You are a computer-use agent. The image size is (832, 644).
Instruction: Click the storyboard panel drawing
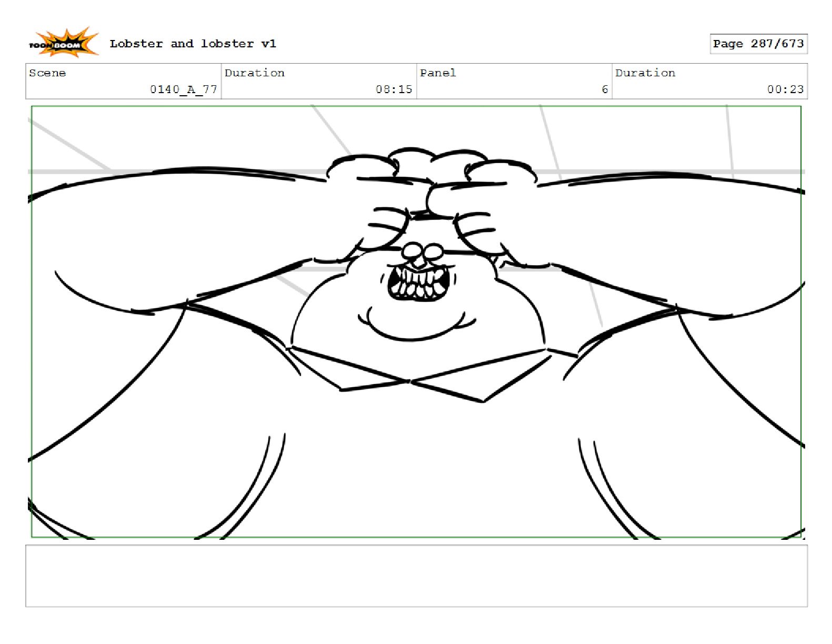pos(416,321)
